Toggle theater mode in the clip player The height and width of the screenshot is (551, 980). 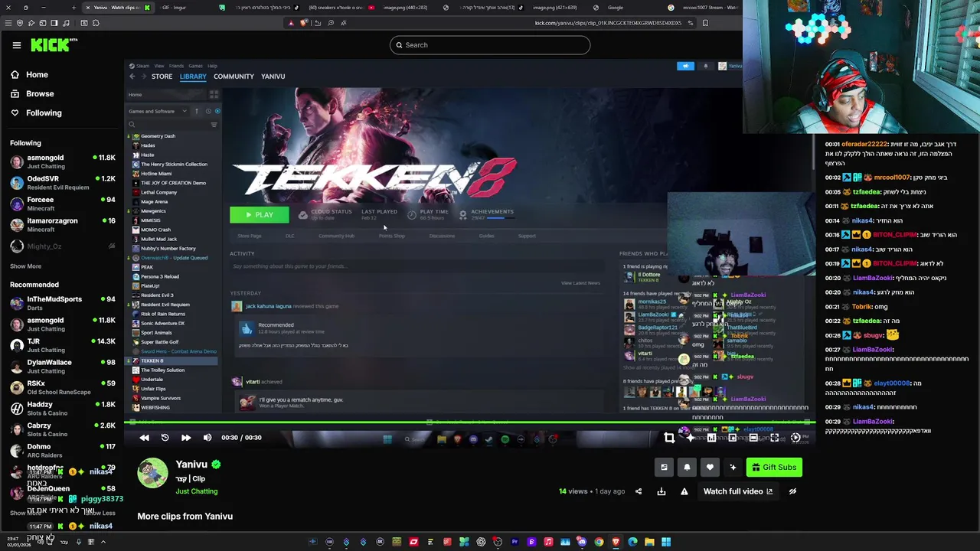pos(753,438)
